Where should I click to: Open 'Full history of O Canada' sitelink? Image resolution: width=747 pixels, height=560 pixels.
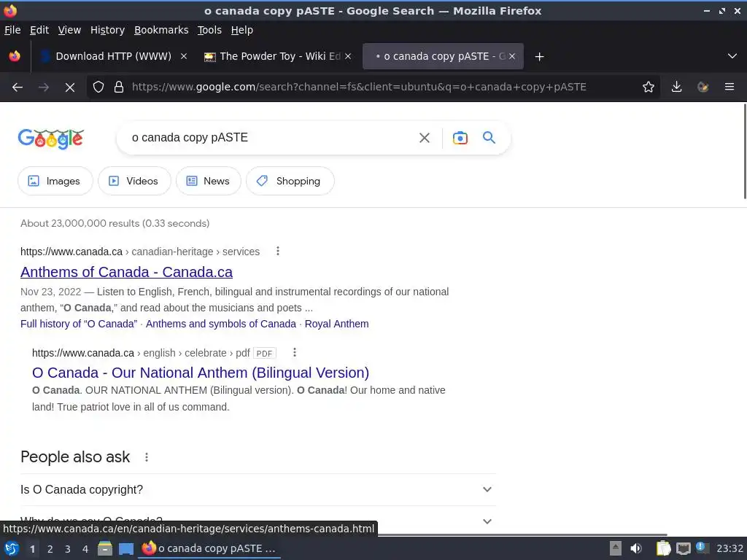coord(79,324)
